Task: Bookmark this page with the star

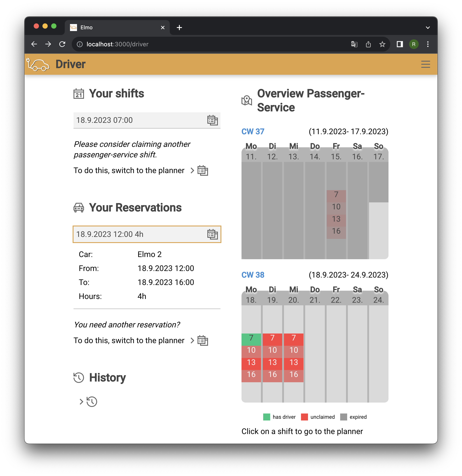Action: pyautogui.click(x=382, y=44)
